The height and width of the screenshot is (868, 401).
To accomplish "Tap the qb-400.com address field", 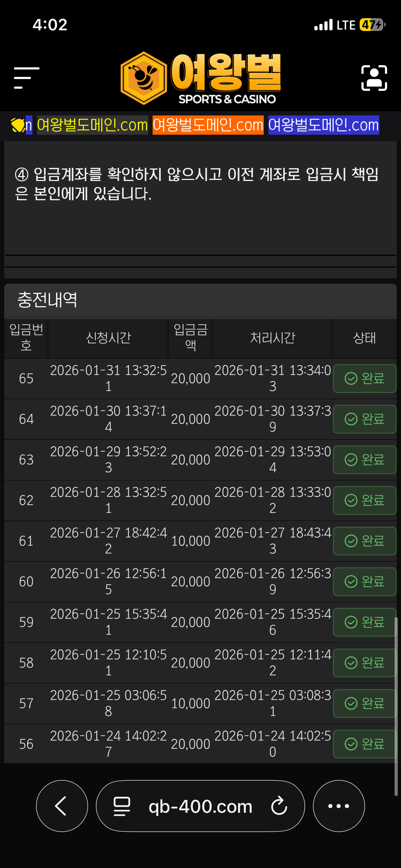I will point(200,806).
